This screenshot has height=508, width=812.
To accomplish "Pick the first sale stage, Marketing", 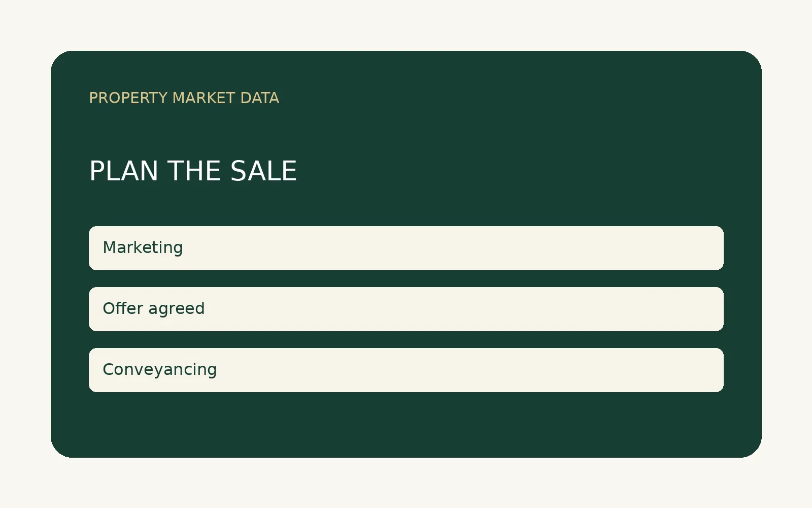I will pyautogui.click(x=406, y=248).
